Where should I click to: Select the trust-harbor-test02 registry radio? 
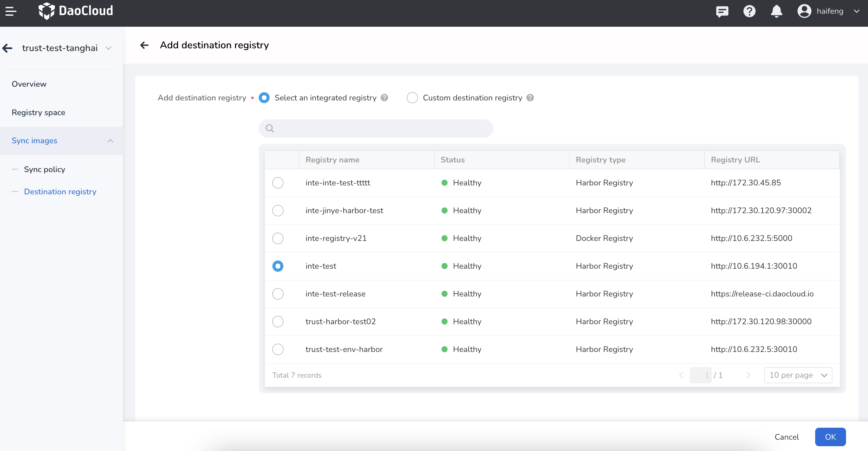tap(278, 321)
